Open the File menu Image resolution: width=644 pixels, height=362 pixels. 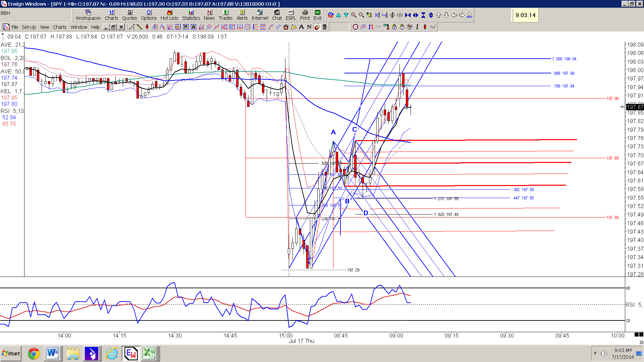tap(15, 27)
